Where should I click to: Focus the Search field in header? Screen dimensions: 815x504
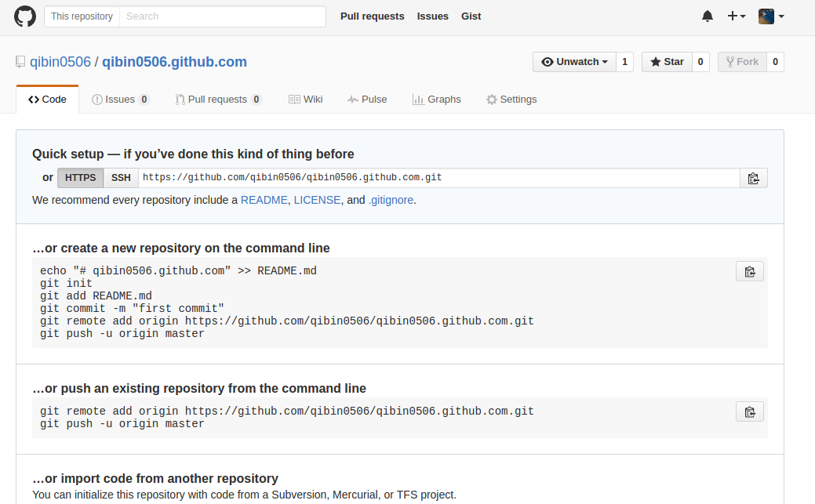pos(223,16)
